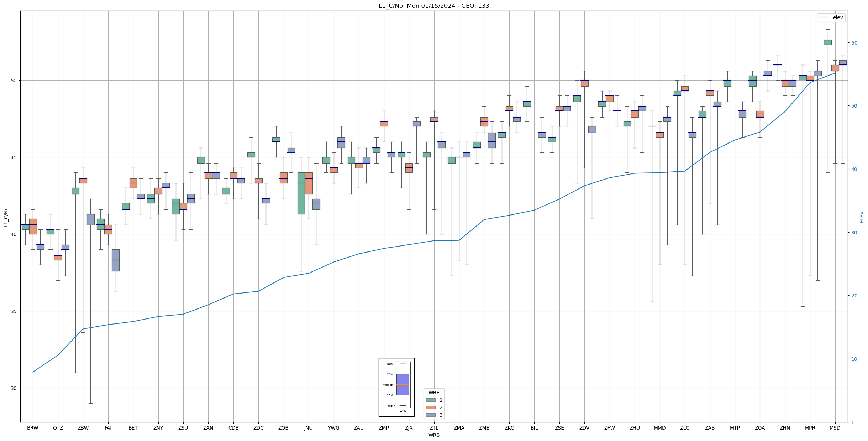Click the MPR station label
Viewport: 868px width, 441px height.
pyautogui.click(x=810, y=428)
